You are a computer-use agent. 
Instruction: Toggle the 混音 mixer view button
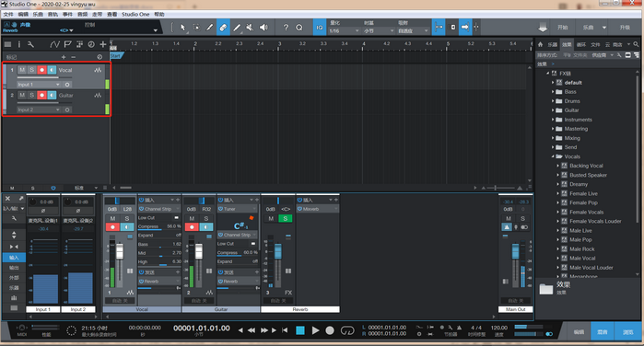[603, 331]
